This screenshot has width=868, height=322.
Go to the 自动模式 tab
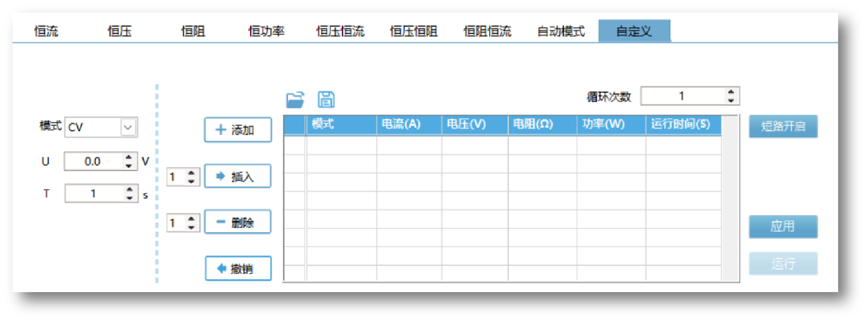(x=561, y=31)
